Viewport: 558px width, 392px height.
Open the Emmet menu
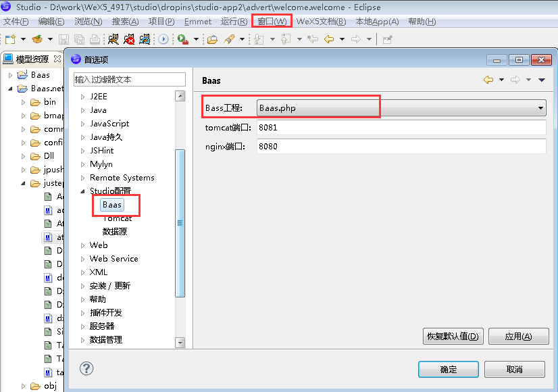click(198, 22)
